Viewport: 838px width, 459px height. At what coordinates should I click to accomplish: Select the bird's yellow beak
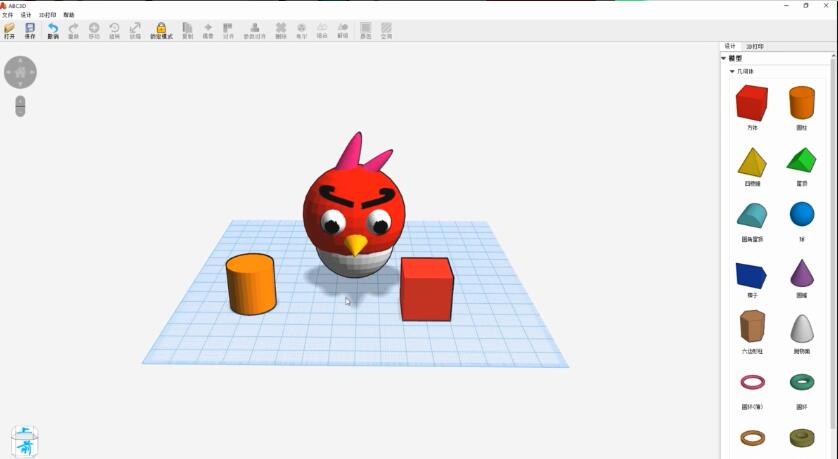point(355,244)
